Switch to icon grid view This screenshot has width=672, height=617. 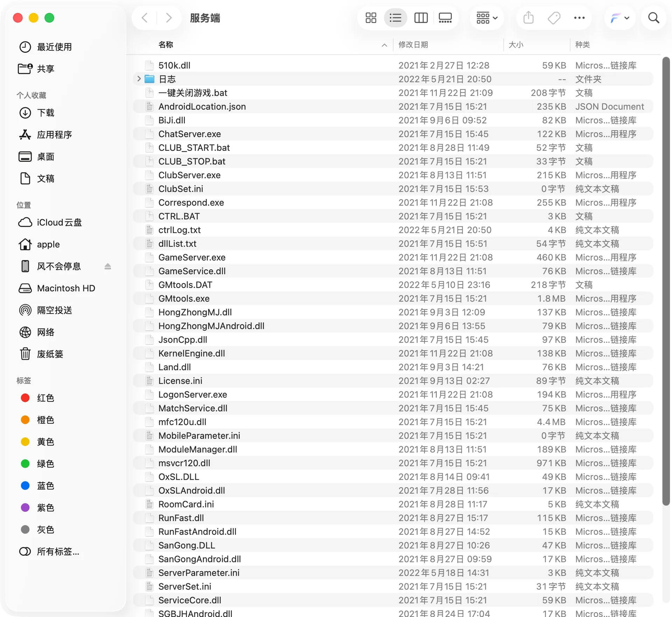coord(371,18)
